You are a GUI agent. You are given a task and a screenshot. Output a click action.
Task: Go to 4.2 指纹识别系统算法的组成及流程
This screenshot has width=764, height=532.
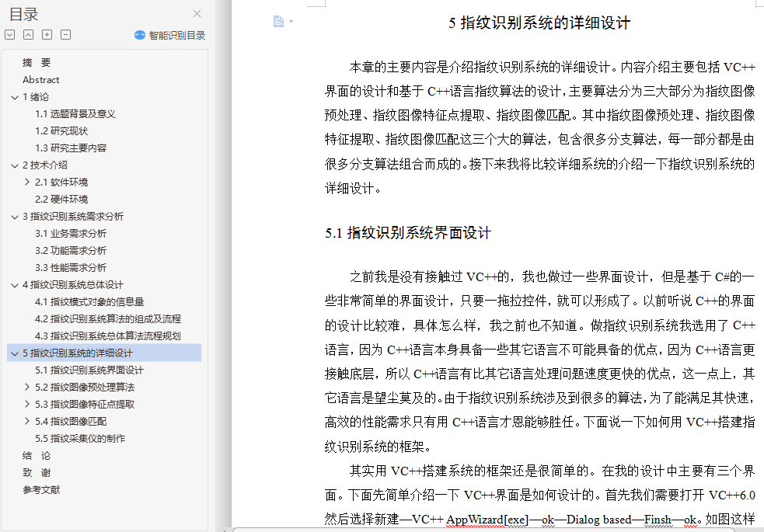[108, 318]
